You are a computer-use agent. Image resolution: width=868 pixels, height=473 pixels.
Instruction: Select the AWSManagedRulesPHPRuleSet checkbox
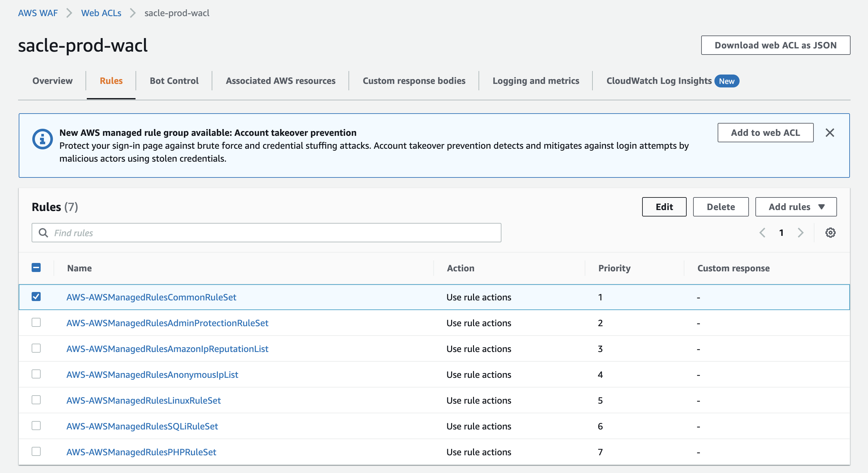coord(36,451)
